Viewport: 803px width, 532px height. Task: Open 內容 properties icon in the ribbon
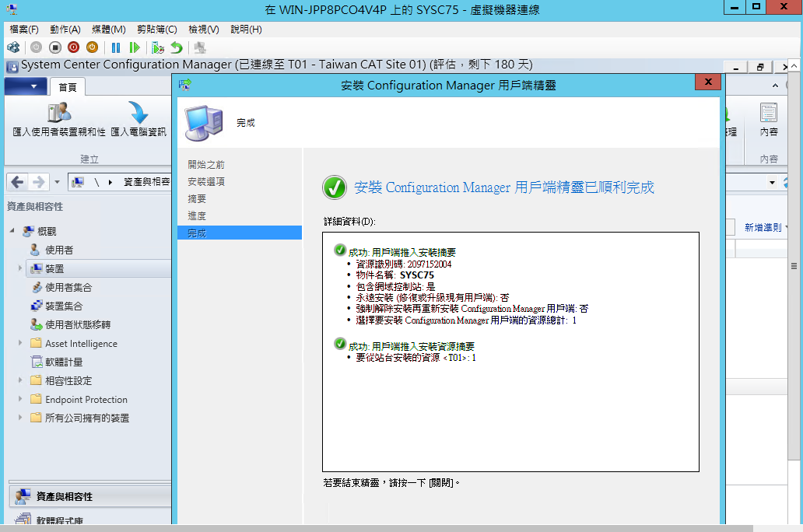pyautogui.click(x=769, y=113)
